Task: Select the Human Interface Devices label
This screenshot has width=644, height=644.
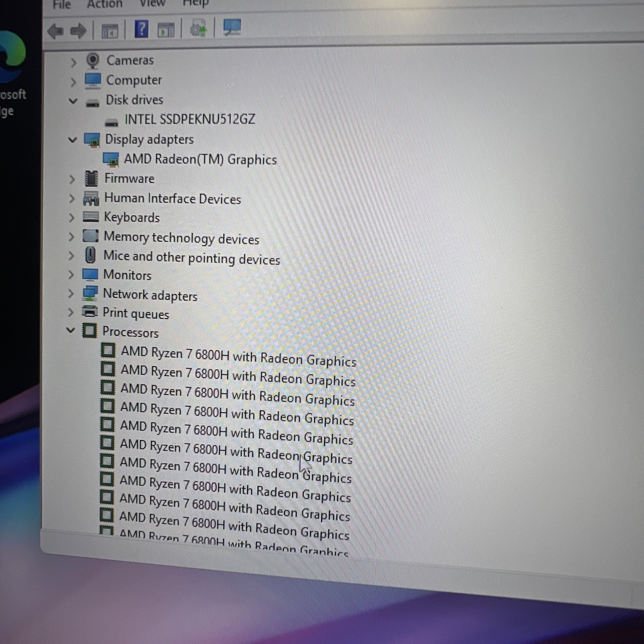Action: (173, 199)
